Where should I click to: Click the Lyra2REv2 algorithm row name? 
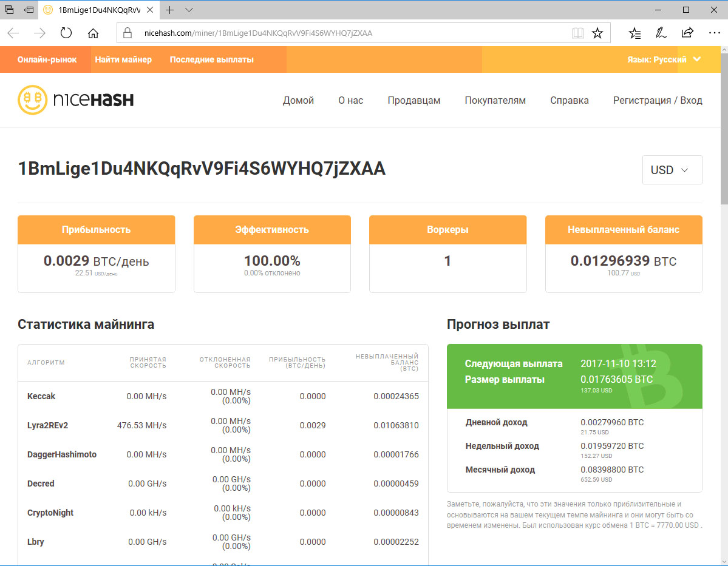point(47,425)
